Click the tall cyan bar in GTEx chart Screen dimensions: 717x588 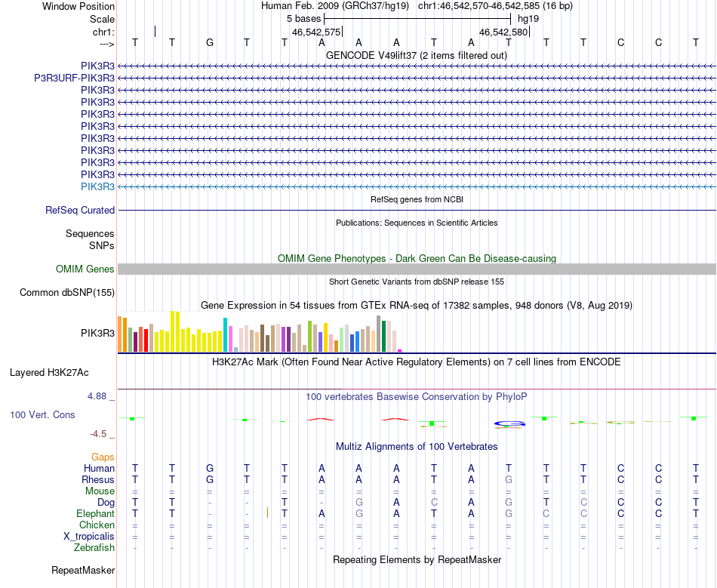pos(226,334)
